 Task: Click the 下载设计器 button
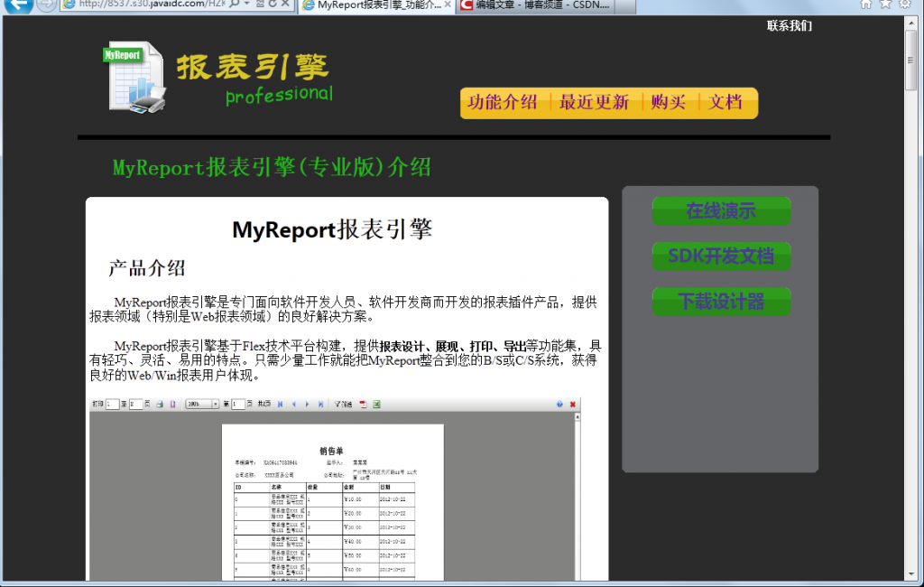pos(721,302)
